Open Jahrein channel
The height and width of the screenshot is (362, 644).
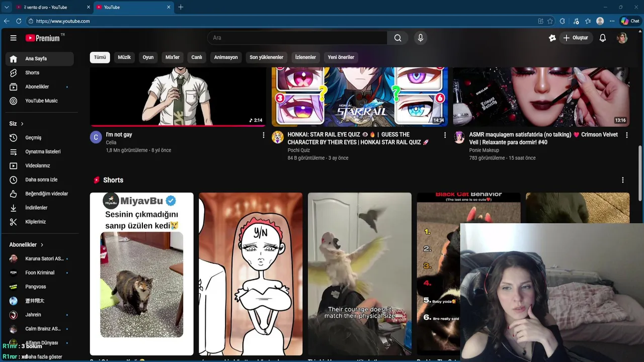(40, 315)
